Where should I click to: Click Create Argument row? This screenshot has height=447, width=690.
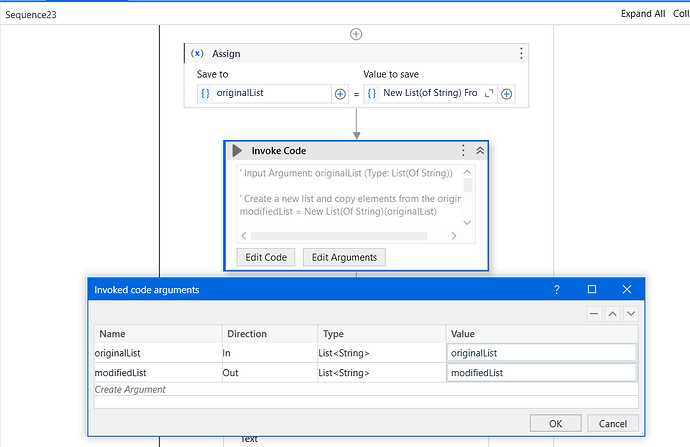click(x=366, y=389)
